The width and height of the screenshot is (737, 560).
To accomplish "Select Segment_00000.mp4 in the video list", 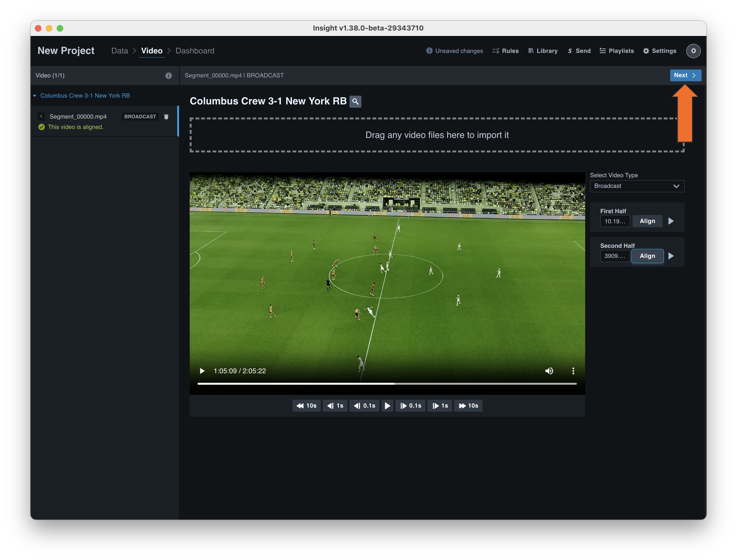I will point(105,121).
